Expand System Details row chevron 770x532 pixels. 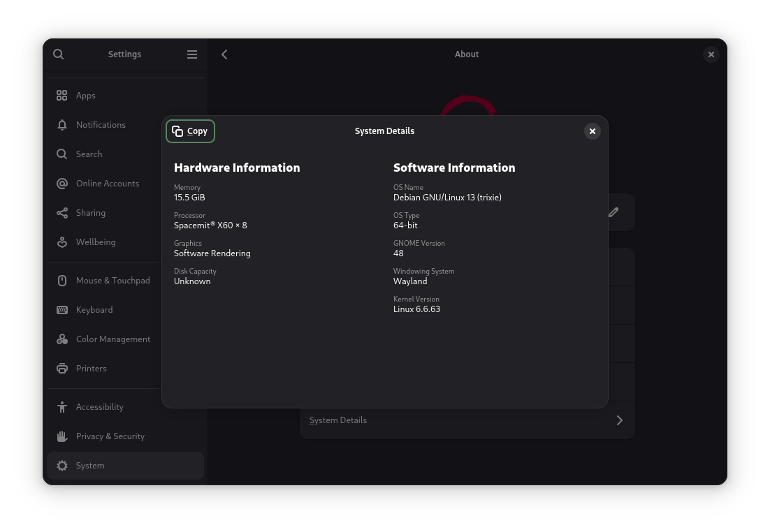tap(619, 420)
